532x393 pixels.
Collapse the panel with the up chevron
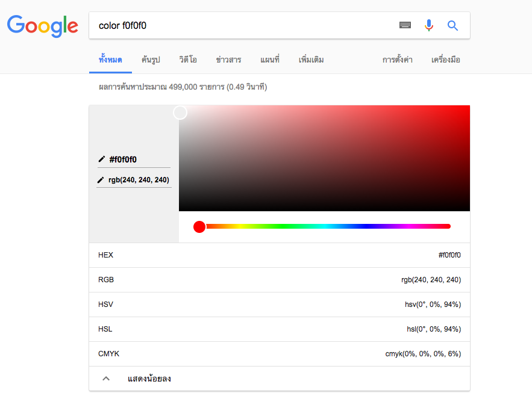[106, 379]
